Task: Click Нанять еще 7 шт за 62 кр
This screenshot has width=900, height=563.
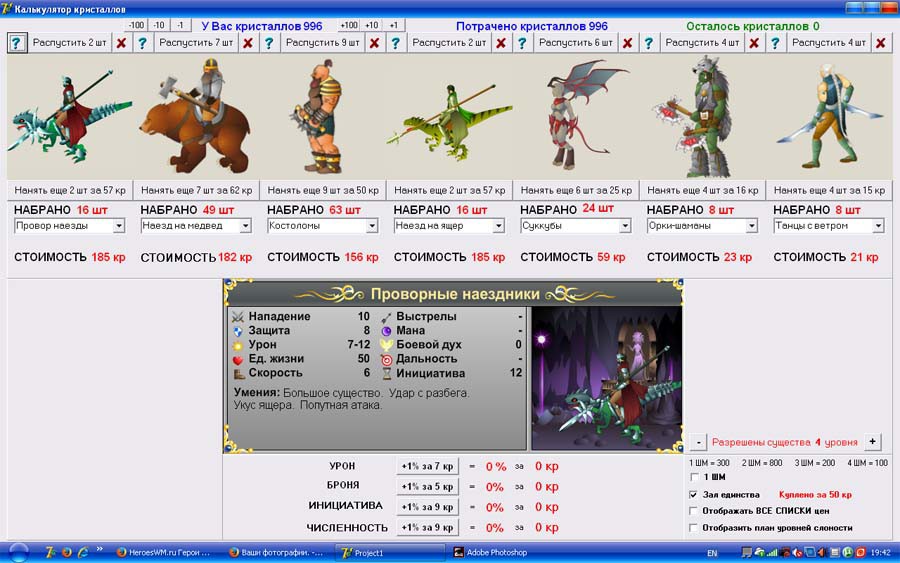Action: (196, 190)
